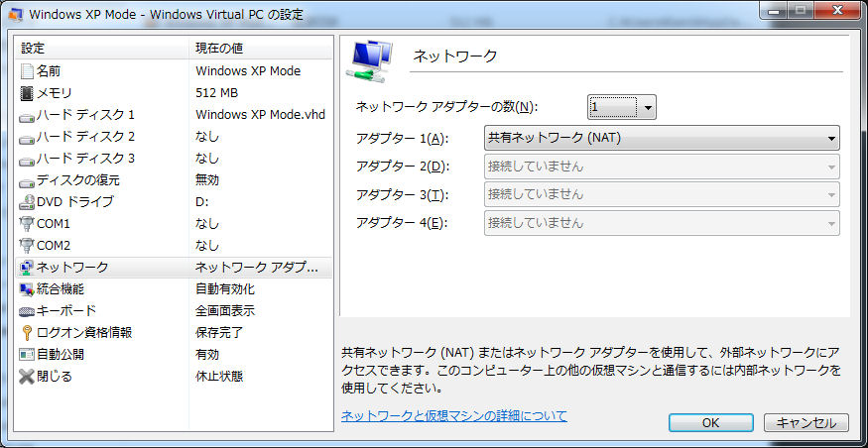Click the COM2 port icon
This screenshot has height=448, width=868.
point(27,246)
